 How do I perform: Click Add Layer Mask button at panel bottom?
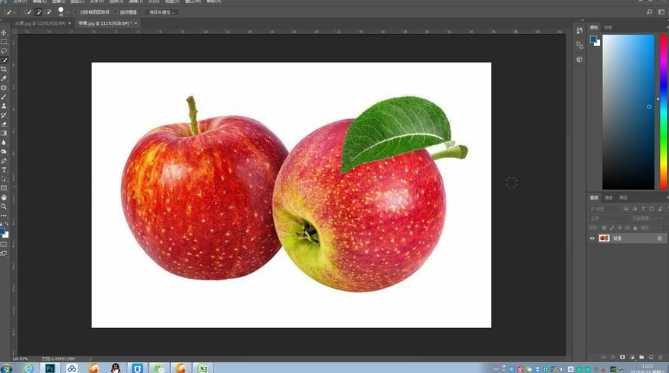(622, 357)
